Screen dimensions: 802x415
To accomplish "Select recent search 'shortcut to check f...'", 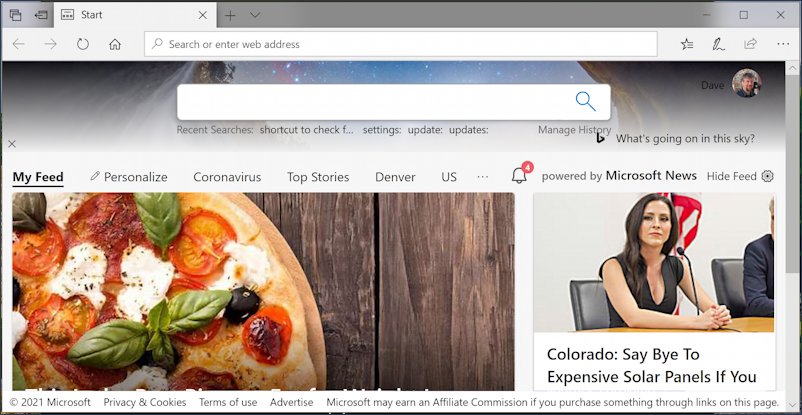I will (306, 130).
